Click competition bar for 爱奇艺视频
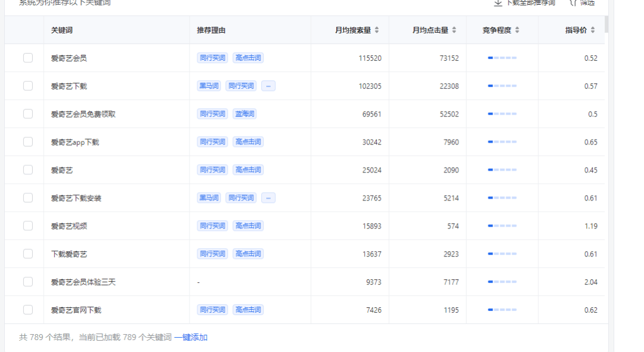This screenshot has height=352, width=644. tap(502, 226)
